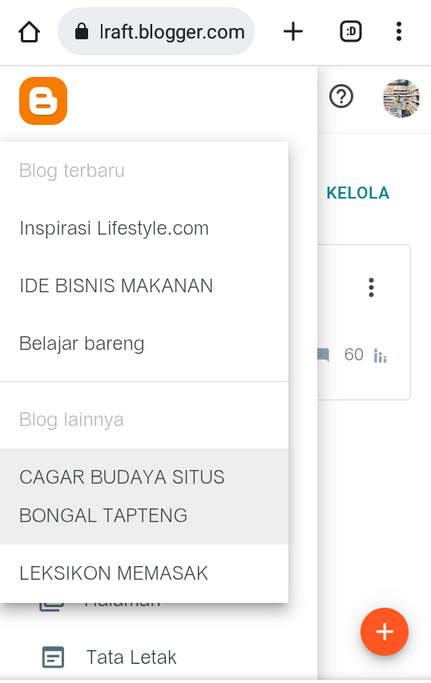Click the Tata Letak layout icon
Viewport: 431px width, 683px height.
tap(53, 657)
